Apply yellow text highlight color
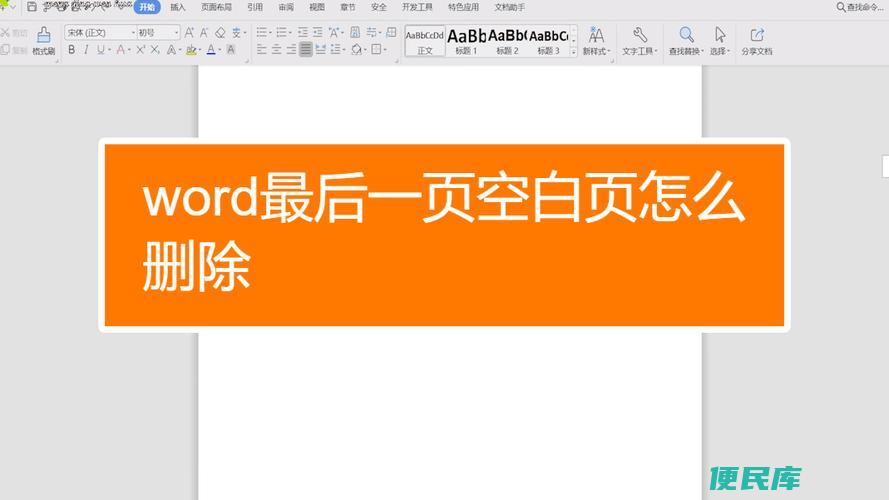This screenshot has width=889, height=500. click(191, 50)
